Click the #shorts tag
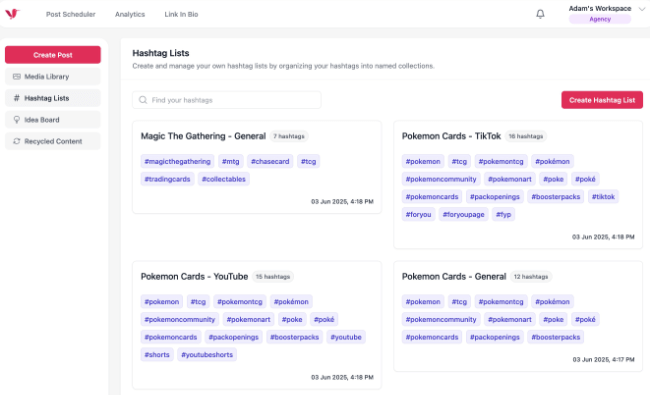 [x=157, y=354]
